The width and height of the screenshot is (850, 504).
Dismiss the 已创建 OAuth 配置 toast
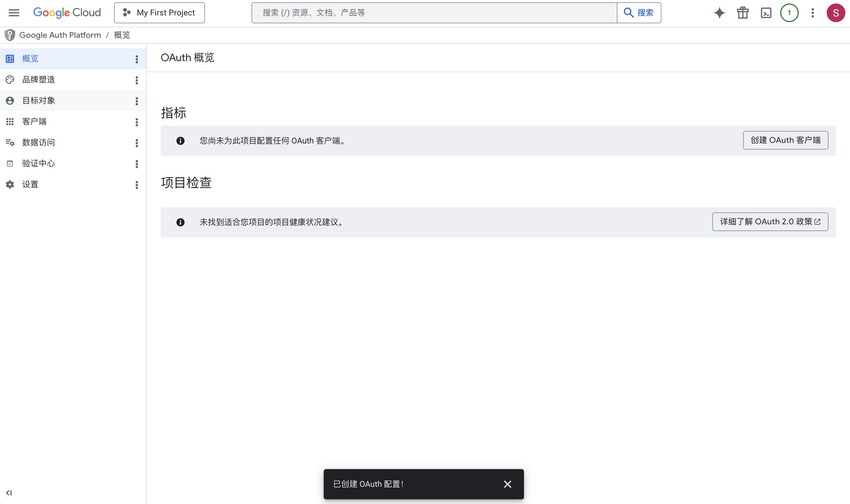pos(508,484)
